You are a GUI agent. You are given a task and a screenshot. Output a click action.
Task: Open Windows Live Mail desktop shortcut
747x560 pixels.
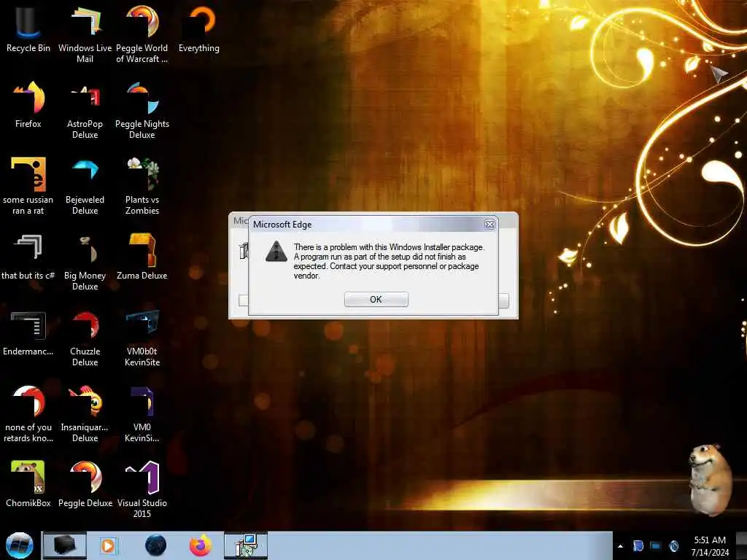[85, 34]
